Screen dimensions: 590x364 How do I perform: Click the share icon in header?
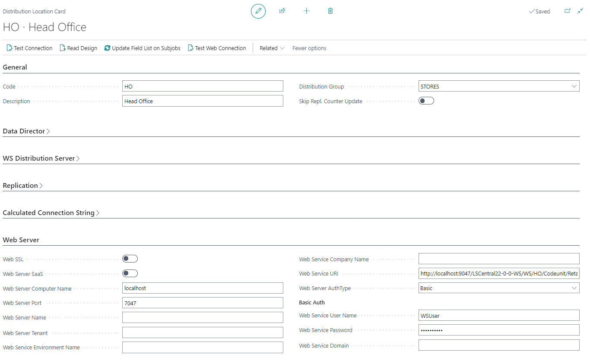coord(282,11)
